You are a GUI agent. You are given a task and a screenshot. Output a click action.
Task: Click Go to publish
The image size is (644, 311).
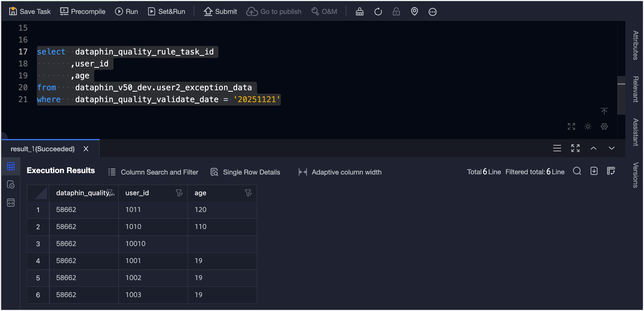point(274,12)
